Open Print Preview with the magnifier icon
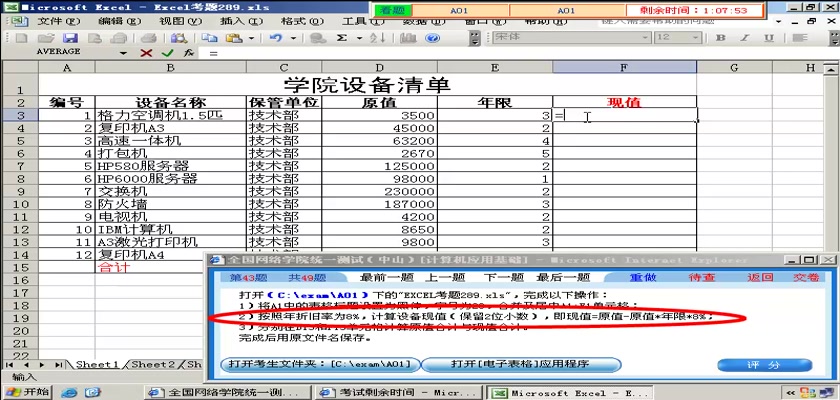 (178, 38)
